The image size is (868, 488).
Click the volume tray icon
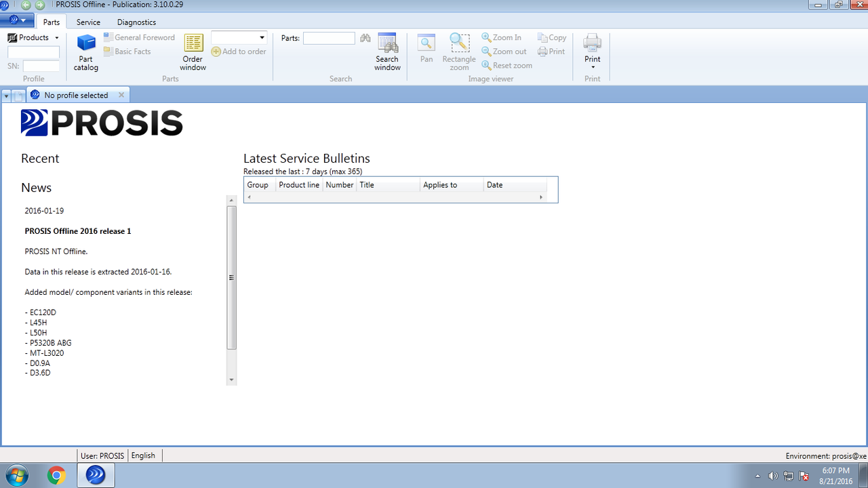(x=774, y=476)
